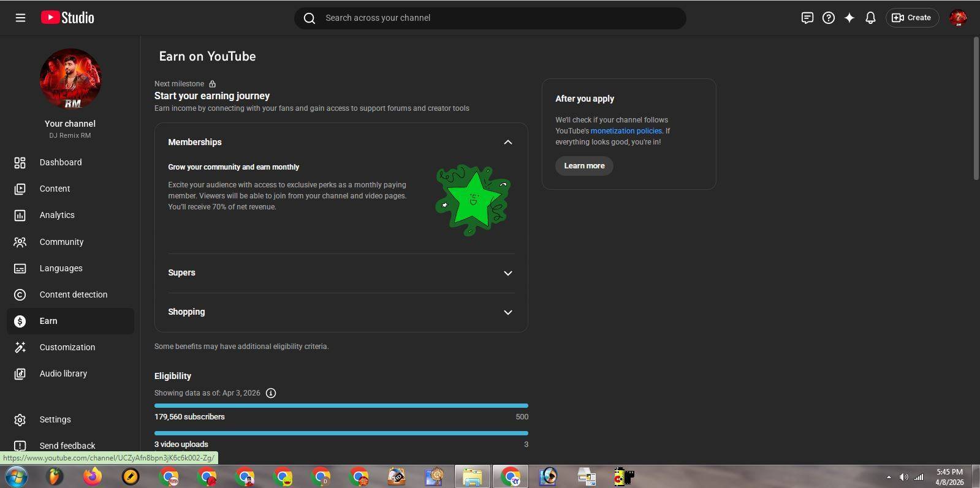Click the notifications bell icon
The height and width of the screenshot is (488, 980).
coord(870,18)
